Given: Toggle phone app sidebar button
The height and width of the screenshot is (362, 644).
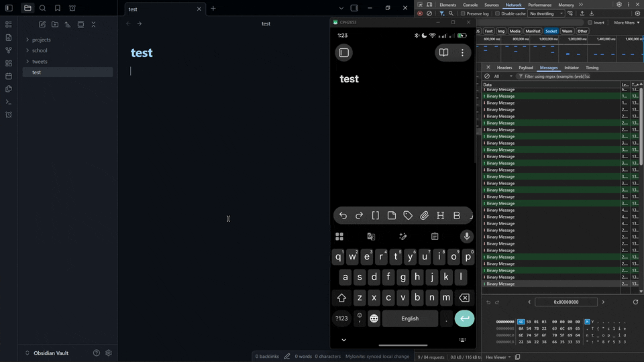Looking at the screenshot, I should point(343,52).
